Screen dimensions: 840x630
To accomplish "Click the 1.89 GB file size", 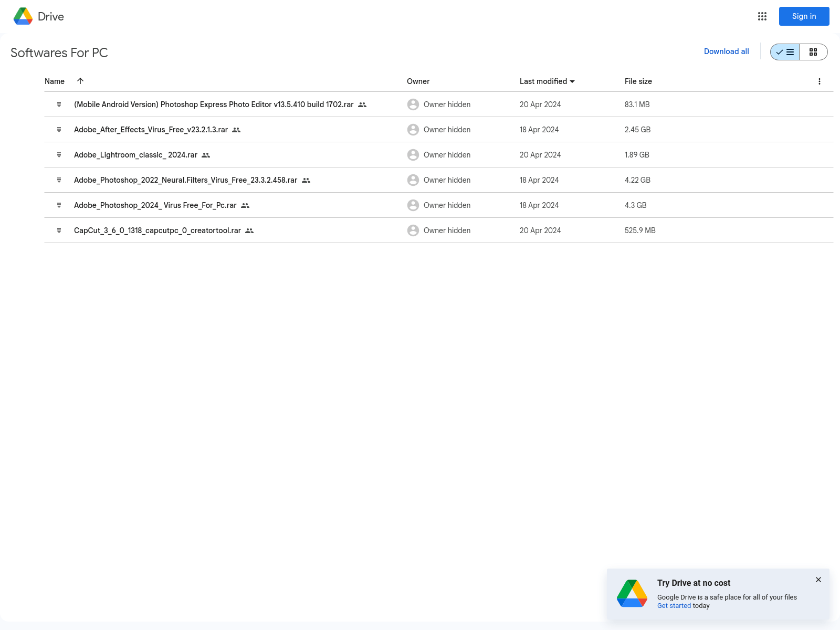I will (x=637, y=155).
